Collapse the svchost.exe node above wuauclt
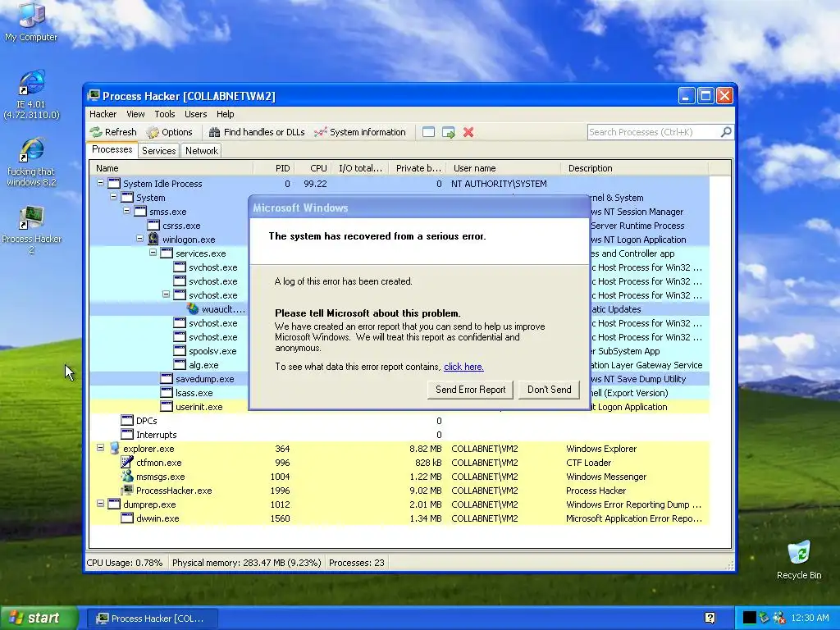 [x=166, y=294]
